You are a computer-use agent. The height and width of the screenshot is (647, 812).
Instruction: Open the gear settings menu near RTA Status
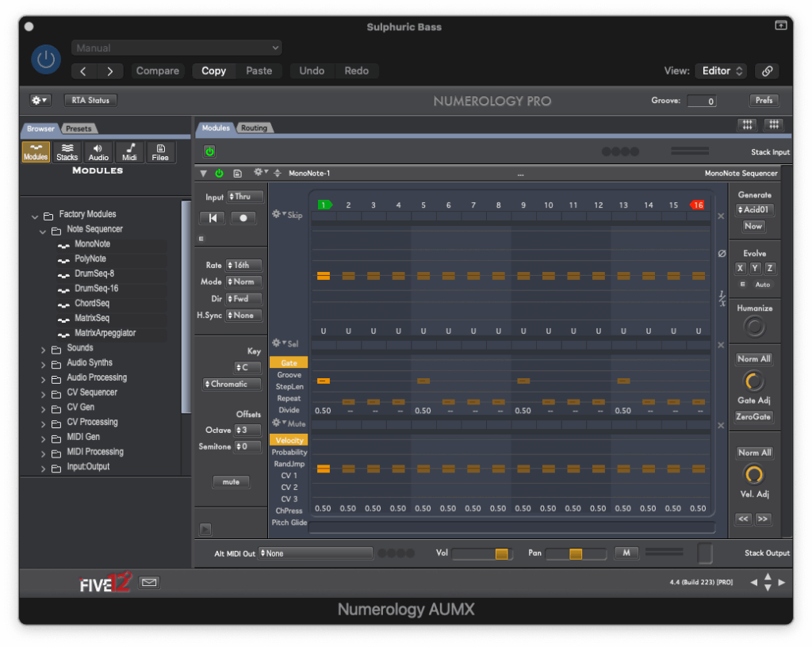[x=40, y=101]
